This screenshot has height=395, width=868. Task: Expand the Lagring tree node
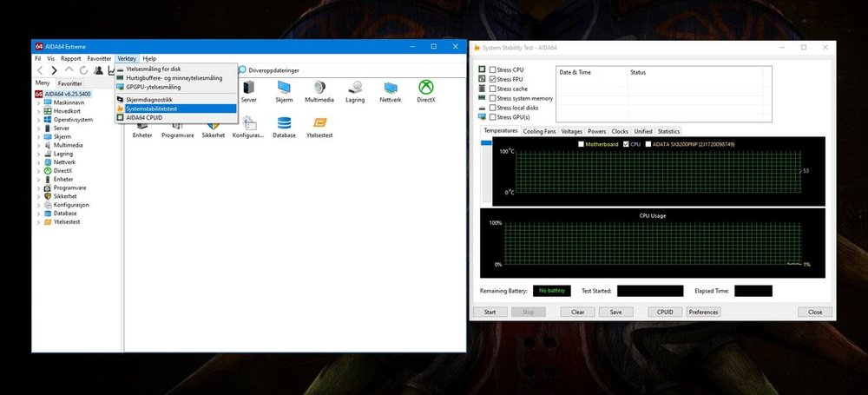(38, 154)
